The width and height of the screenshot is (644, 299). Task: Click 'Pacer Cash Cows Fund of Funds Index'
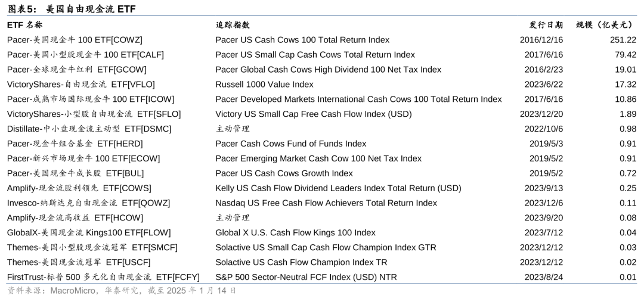[290, 144]
